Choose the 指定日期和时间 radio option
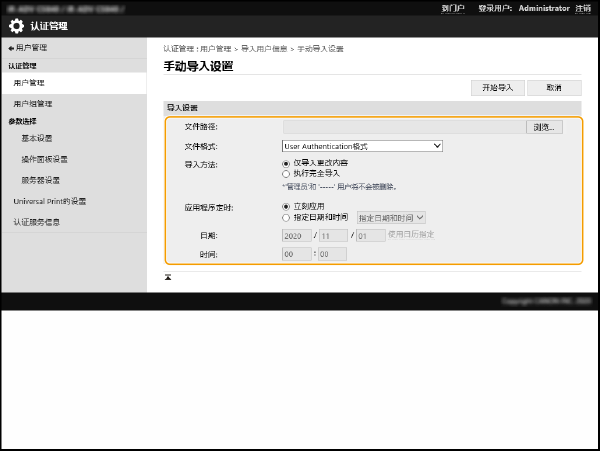The image size is (600, 451). pyautogui.click(x=287, y=216)
